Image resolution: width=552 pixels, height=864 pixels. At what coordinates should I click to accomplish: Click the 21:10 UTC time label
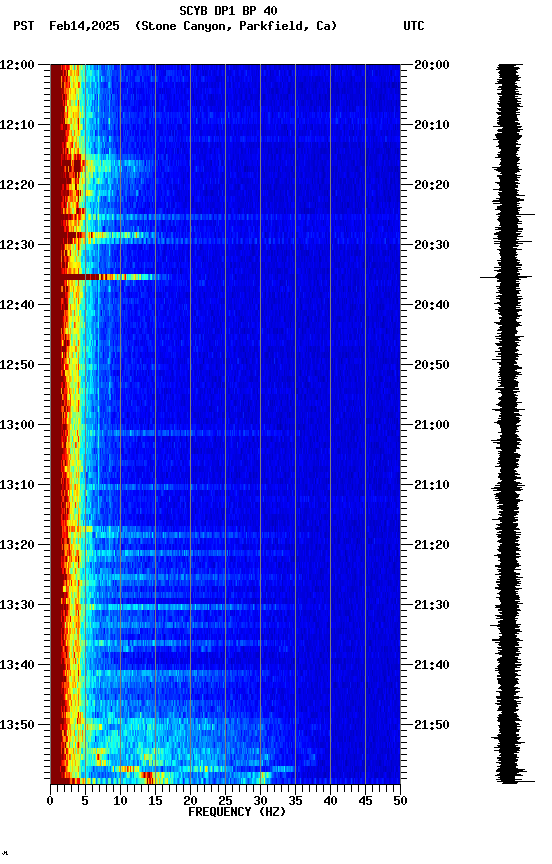coord(432,485)
